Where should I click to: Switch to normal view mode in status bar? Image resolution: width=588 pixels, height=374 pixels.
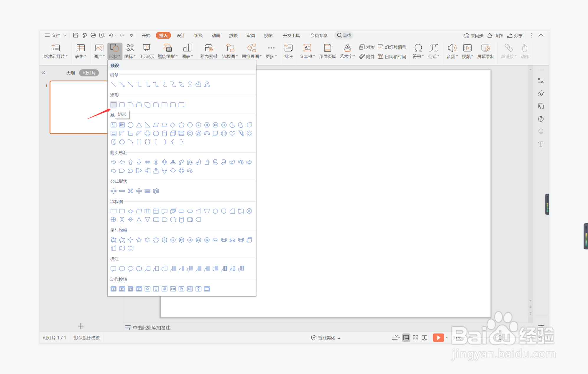pyautogui.click(x=406, y=338)
